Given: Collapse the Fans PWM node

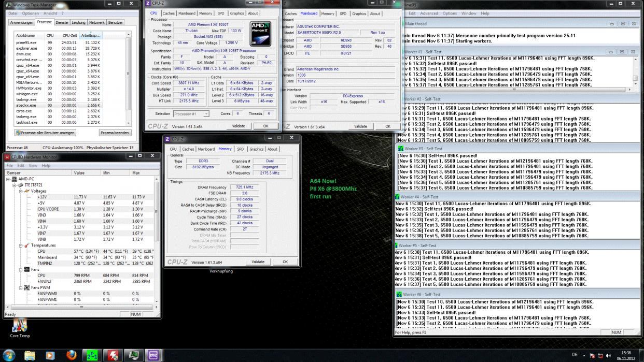Looking at the screenshot, I should pyautogui.click(x=20, y=287).
